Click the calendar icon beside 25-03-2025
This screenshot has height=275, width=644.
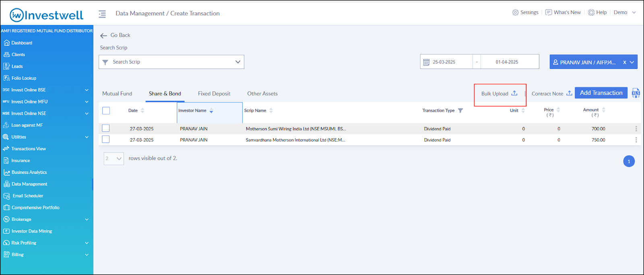426,62
